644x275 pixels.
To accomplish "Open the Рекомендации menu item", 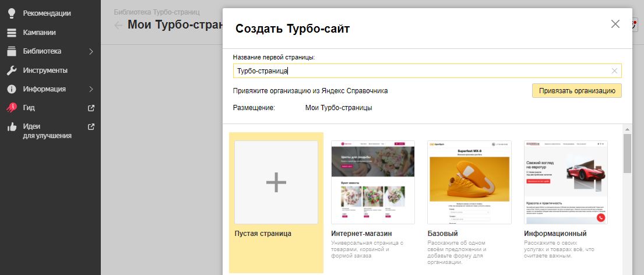I will click(47, 13).
